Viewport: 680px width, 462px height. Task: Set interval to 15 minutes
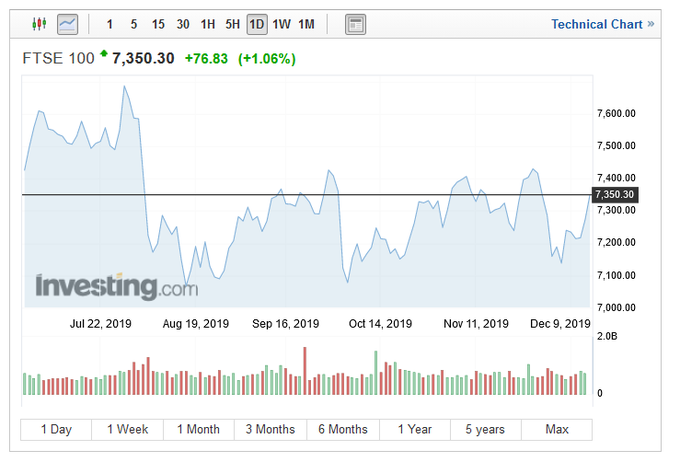point(158,24)
